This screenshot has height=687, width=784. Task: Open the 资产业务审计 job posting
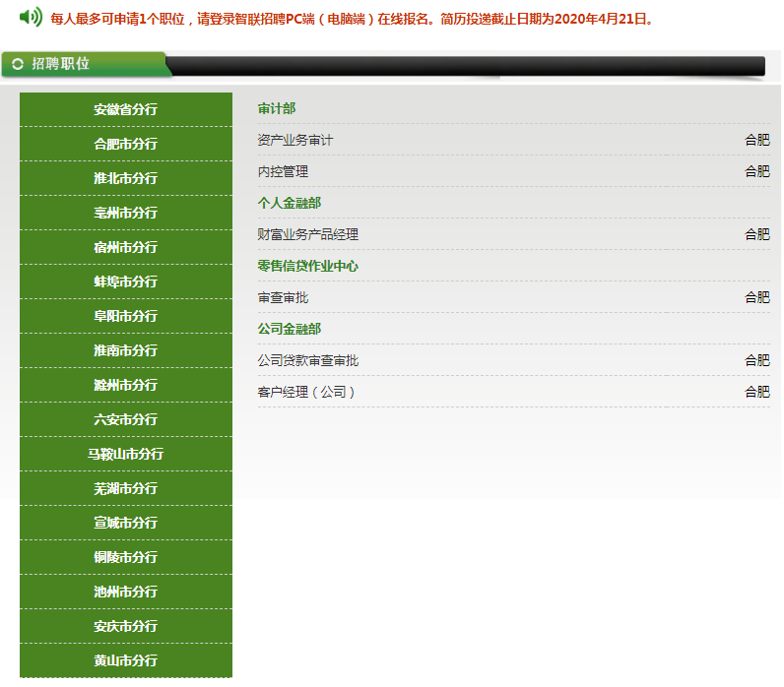tap(295, 140)
